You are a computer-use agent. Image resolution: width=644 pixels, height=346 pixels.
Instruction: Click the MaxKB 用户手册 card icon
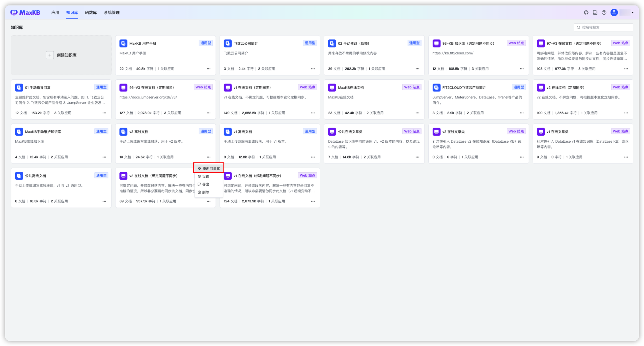pos(123,43)
